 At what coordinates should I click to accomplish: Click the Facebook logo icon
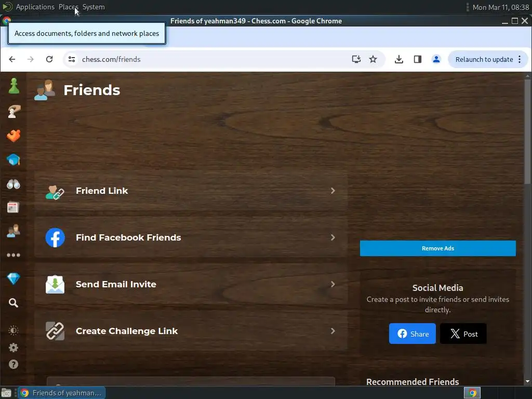click(55, 237)
